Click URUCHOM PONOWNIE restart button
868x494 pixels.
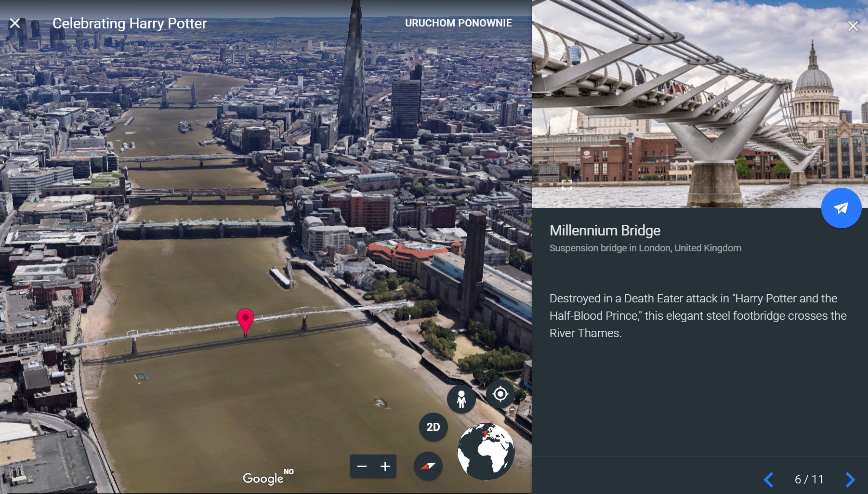(x=458, y=23)
